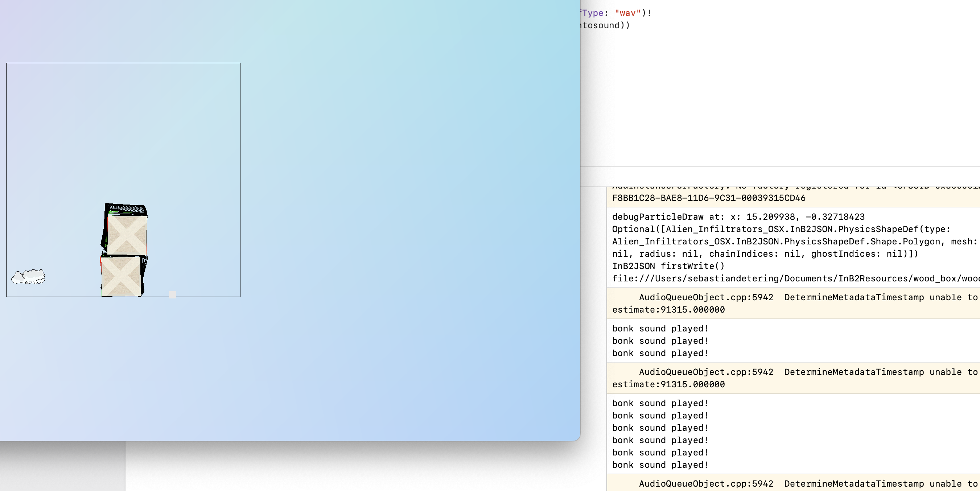Click the lower wooden crate sprite
Image resolution: width=980 pixels, height=491 pixels.
[121, 276]
